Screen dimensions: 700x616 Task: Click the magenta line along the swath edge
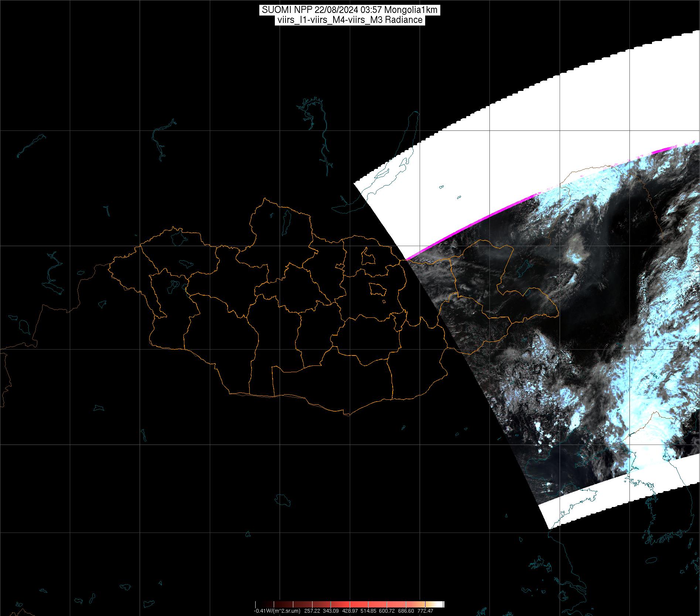click(473, 225)
